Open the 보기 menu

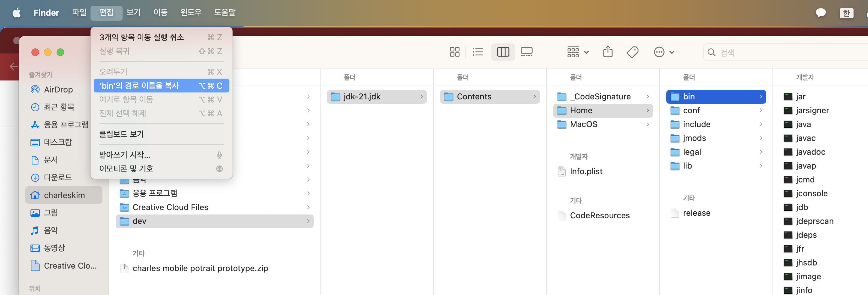click(133, 13)
